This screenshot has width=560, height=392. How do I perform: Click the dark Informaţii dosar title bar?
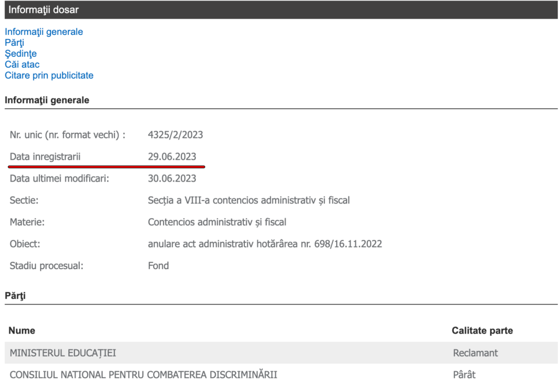click(x=280, y=10)
